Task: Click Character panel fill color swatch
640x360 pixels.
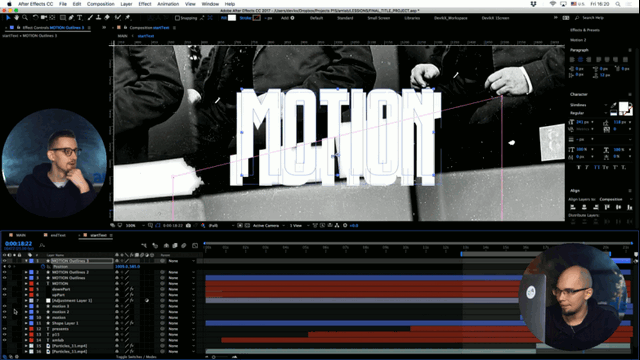Action: pyautogui.click(x=623, y=107)
